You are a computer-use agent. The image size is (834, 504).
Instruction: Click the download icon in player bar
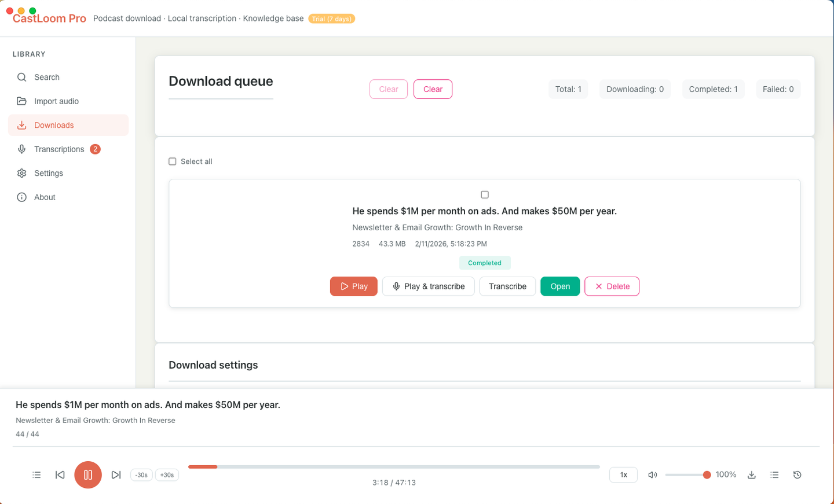click(x=752, y=475)
